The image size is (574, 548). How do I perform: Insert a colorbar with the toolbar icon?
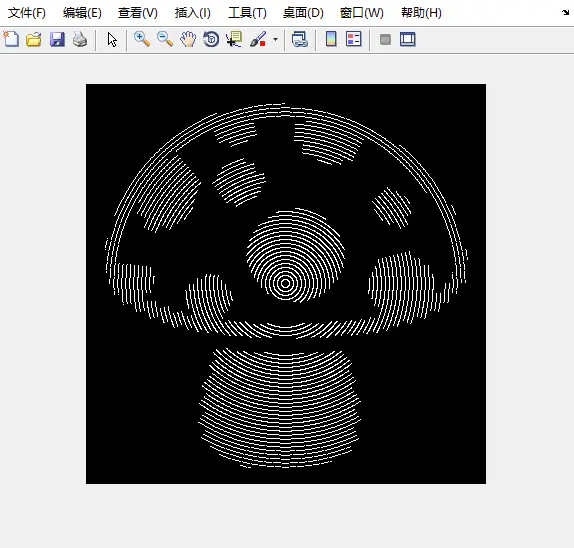(331, 39)
